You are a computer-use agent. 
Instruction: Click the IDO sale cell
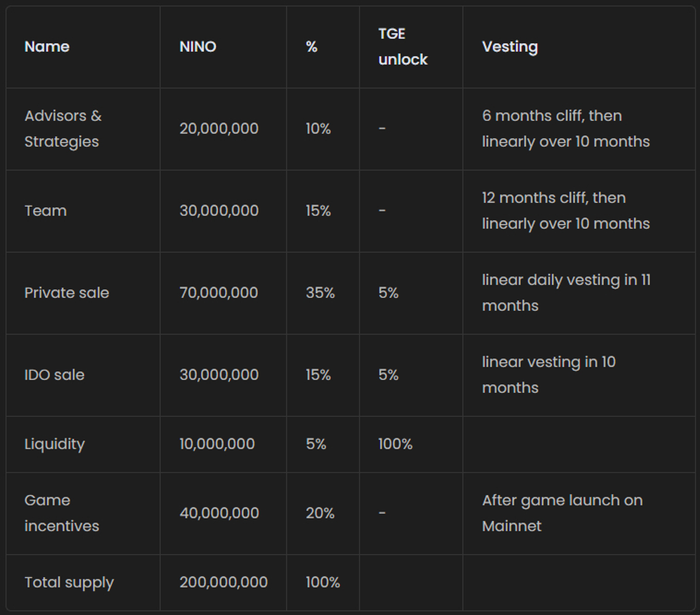pos(54,375)
